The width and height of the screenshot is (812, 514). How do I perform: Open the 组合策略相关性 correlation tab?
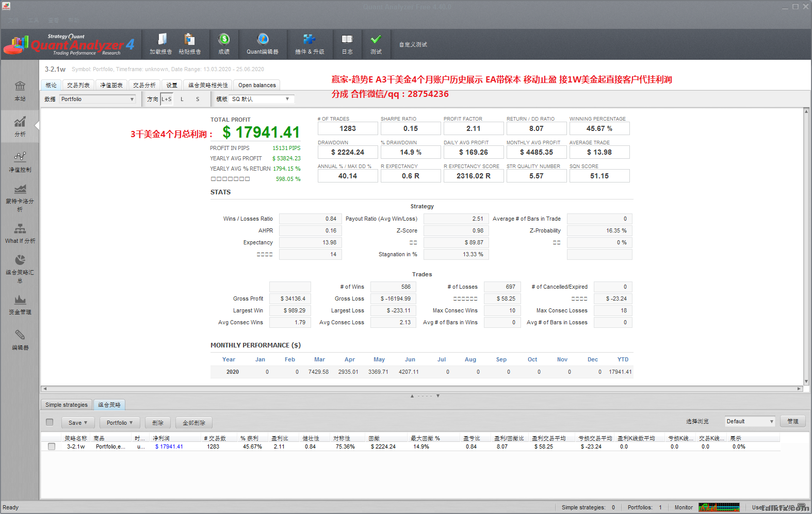(208, 85)
